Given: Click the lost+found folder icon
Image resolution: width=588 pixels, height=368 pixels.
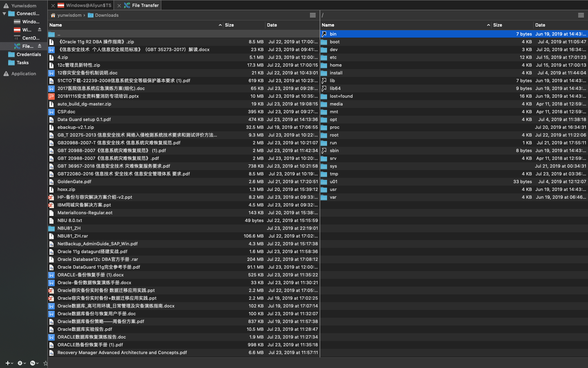Looking at the screenshot, I should [324, 96].
